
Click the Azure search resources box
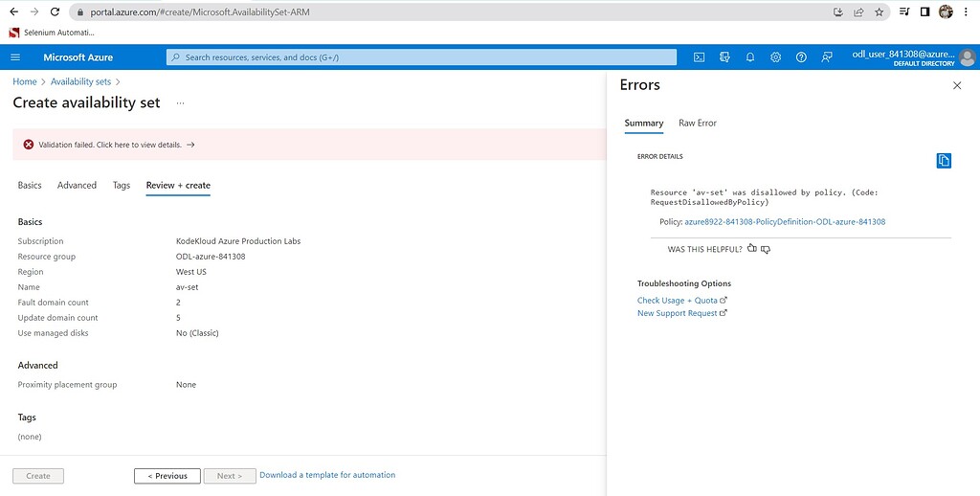point(421,57)
